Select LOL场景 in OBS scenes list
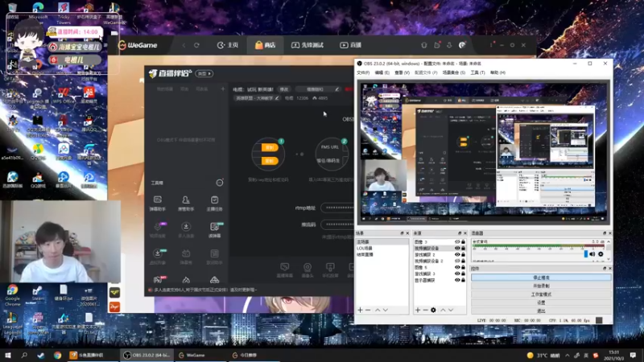The height and width of the screenshot is (362, 644). pos(382,249)
